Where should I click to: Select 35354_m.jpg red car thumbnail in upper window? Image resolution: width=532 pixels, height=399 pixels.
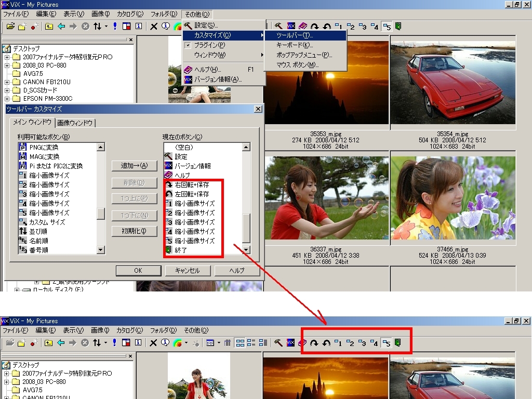tap(453, 82)
